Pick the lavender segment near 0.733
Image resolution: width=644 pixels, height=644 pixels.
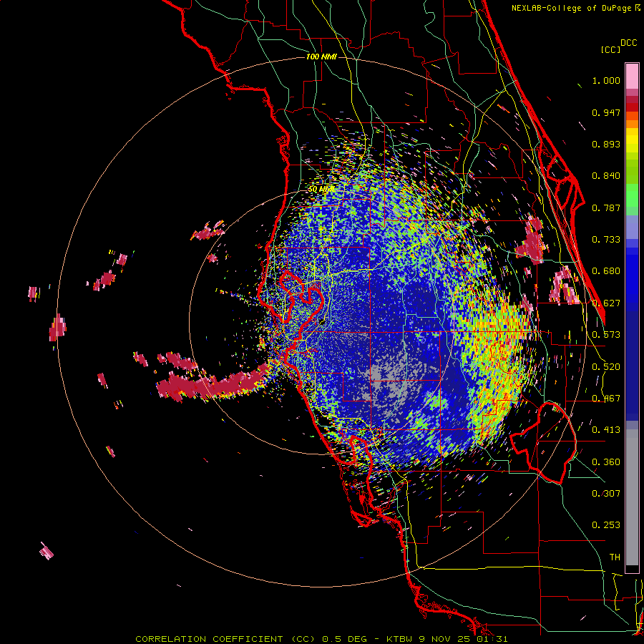pyautogui.click(x=632, y=227)
